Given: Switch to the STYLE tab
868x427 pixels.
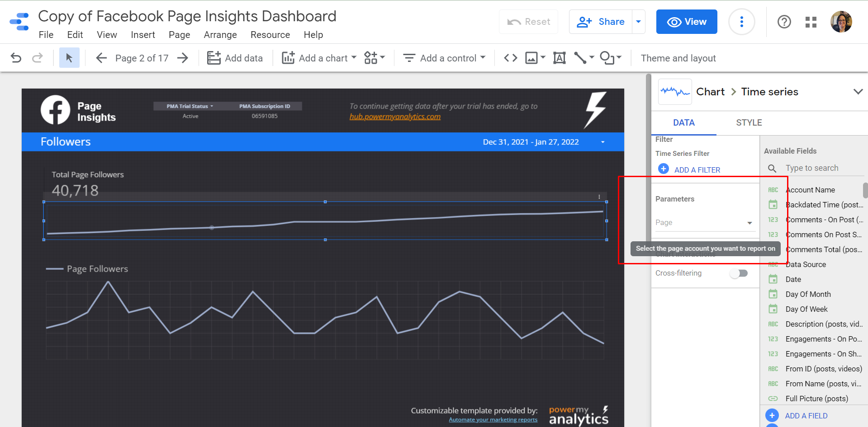Looking at the screenshot, I should 749,123.
